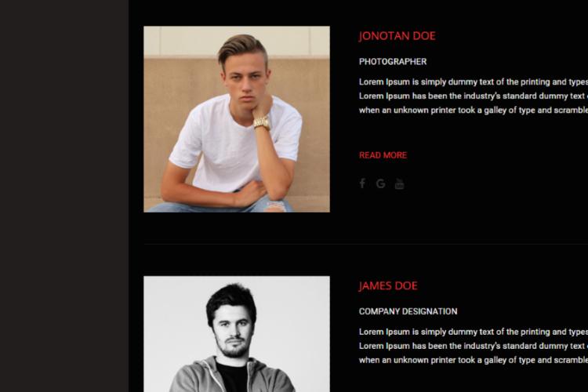Viewport: 588px width, 392px height.
Task: Select James Doe's black-and-white portrait
Action: point(237,334)
